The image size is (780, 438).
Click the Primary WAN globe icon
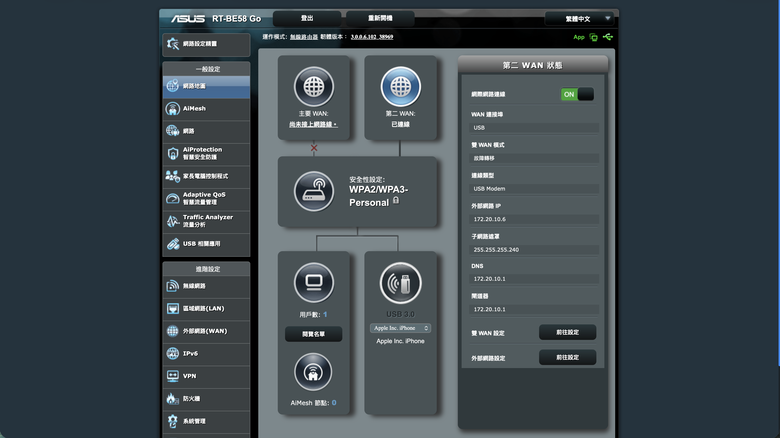[x=314, y=87]
